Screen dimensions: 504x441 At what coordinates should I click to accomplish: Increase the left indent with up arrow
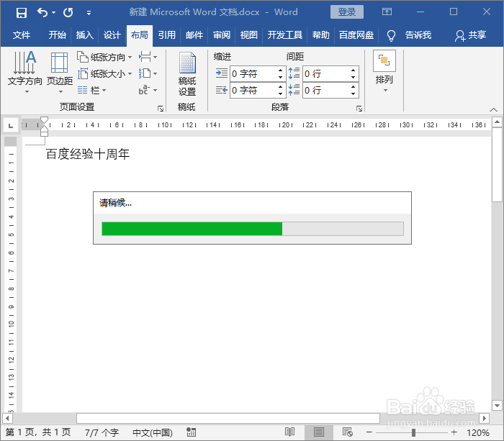[x=281, y=71]
